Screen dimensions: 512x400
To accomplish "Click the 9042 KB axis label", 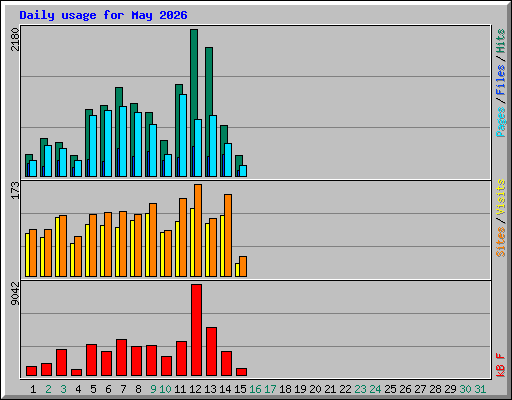I will click(x=15, y=294).
